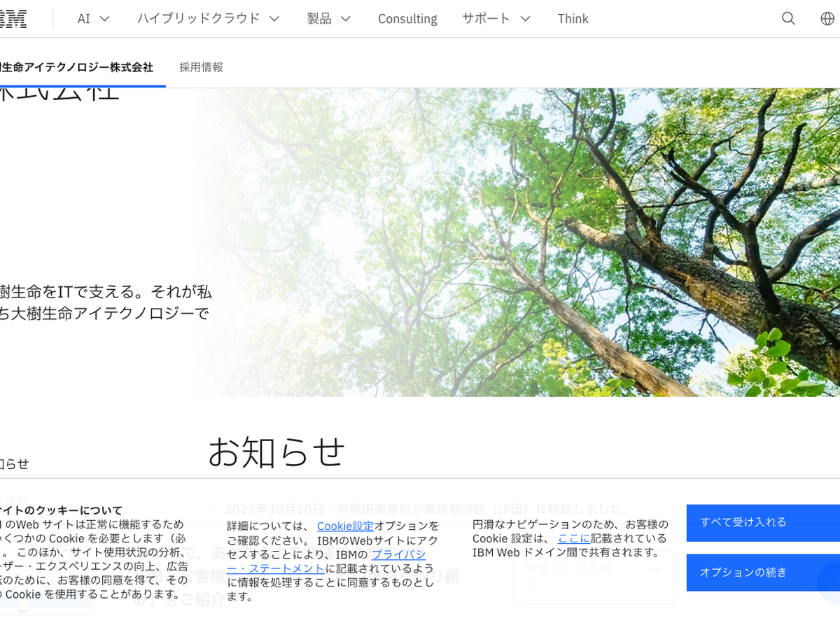Expand the AI navigation dropdown
The width and height of the screenshot is (840, 630).
(94, 19)
